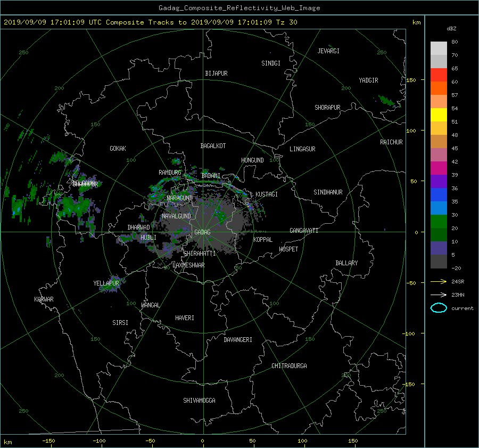Pick the purple 39-36 dBZ legend swatch
The height and width of the screenshot is (448, 479).
(x=439, y=181)
